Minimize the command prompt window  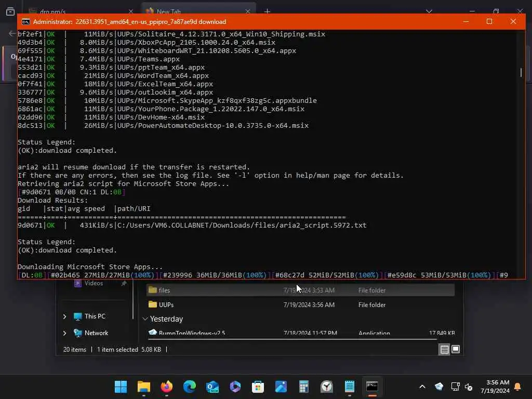click(466, 21)
